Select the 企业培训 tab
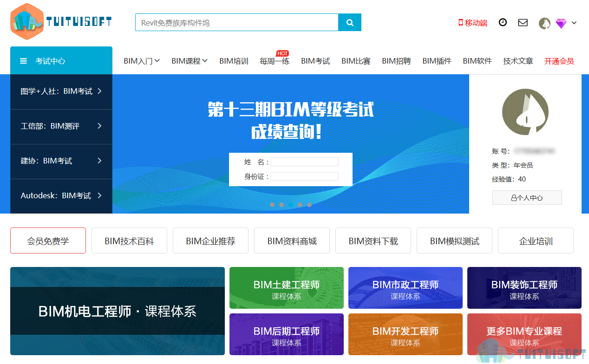 (536, 240)
